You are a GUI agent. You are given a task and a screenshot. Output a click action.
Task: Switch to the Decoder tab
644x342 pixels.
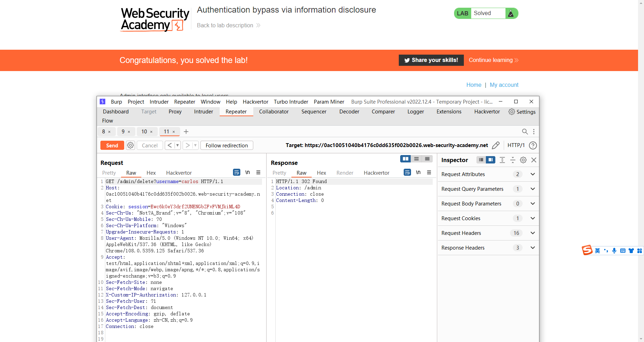pyautogui.click(x=349, y=112)
